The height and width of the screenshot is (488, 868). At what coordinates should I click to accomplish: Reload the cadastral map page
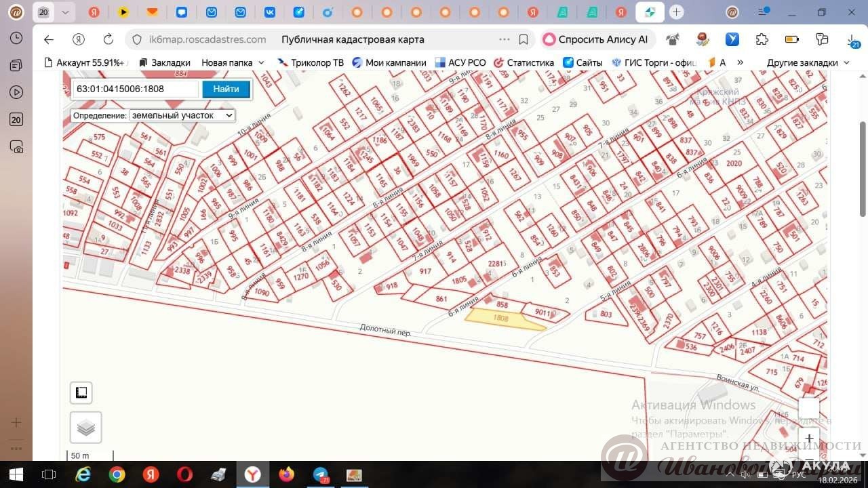coord(108,39)
